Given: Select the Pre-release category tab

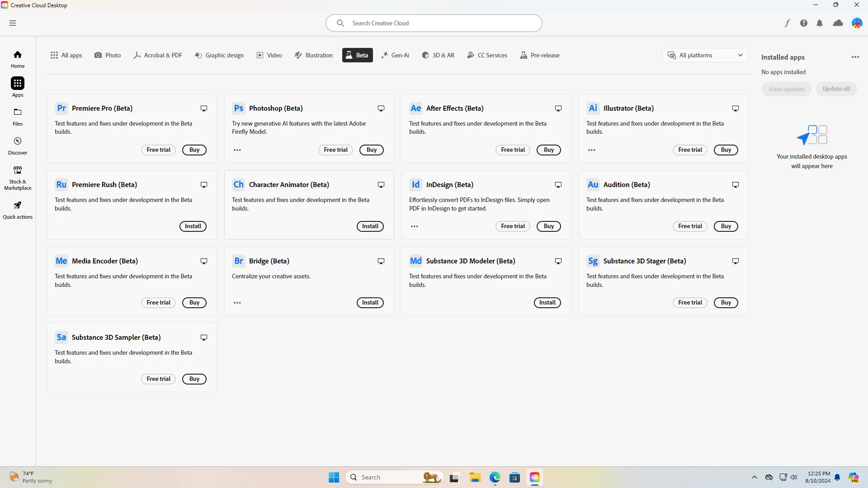Looking at the screenshot, I should (x=540, y=55).
